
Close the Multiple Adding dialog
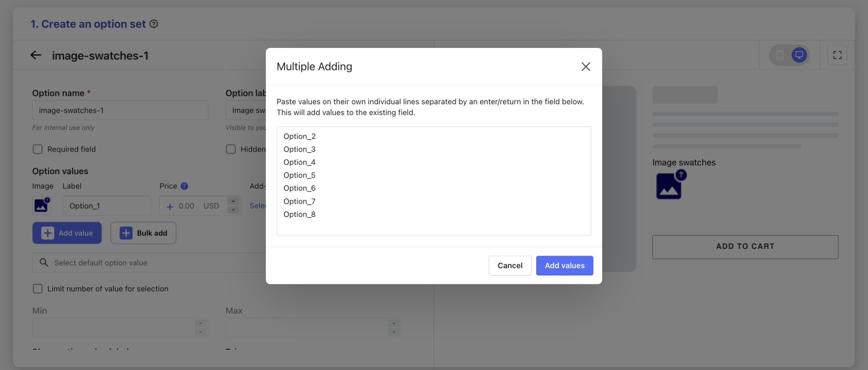585,67
